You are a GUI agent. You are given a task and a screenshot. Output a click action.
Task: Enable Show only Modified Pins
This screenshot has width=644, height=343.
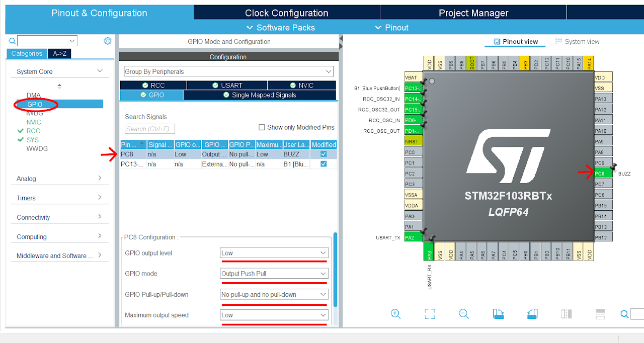click(262, 127)
